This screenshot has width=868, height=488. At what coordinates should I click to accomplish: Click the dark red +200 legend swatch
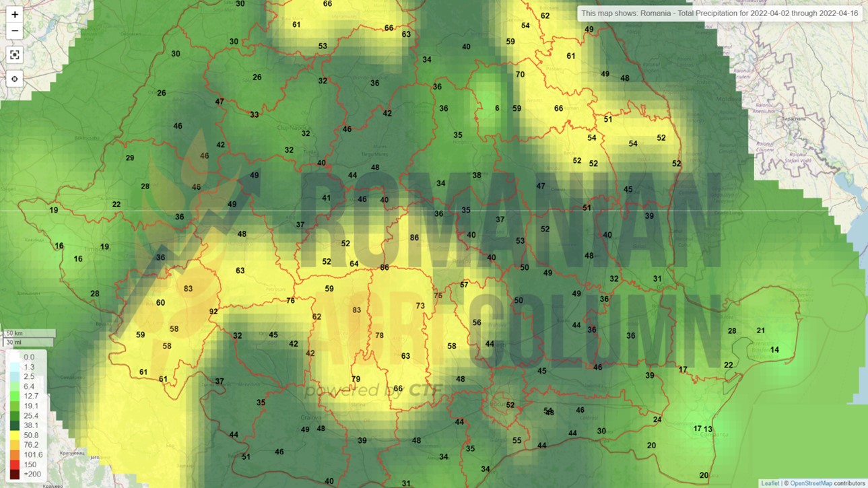tap(15, 475)
